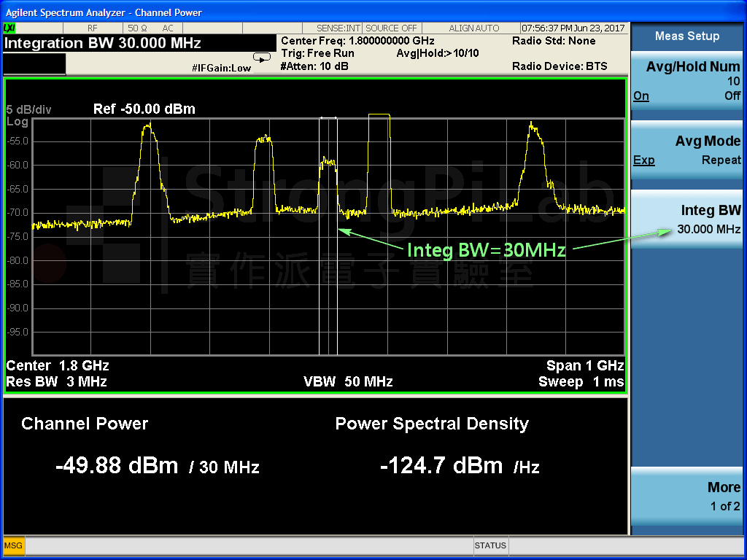Click the Trig: Free Run text
747x560 pixels.
click(318, 52)
